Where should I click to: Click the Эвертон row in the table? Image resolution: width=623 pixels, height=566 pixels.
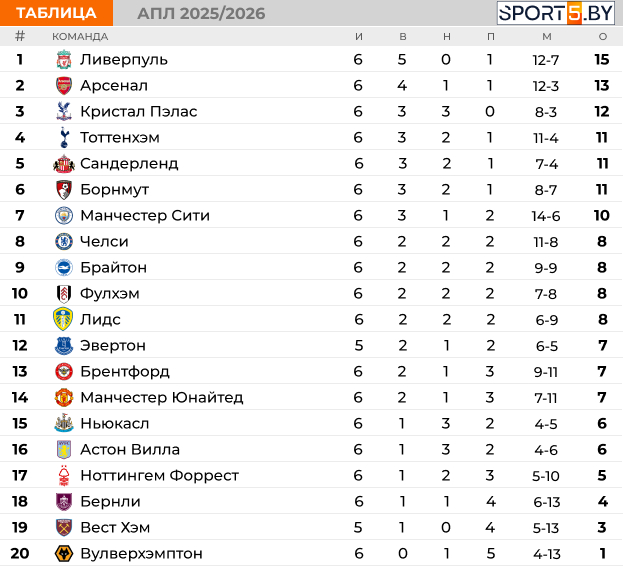point(312,345)
